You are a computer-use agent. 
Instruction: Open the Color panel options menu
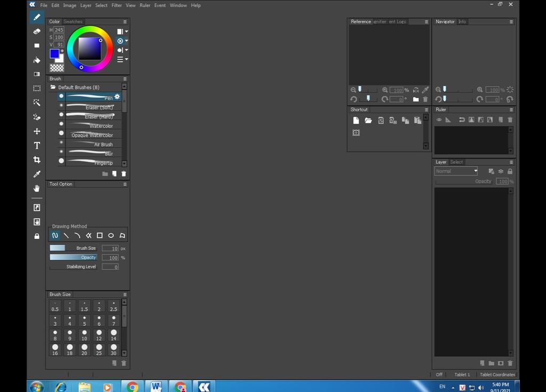tap(125, 22)
